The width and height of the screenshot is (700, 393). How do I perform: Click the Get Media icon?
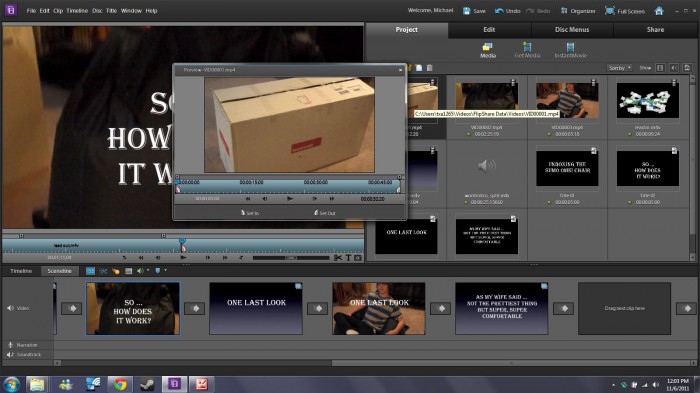[x=527, y=50]
